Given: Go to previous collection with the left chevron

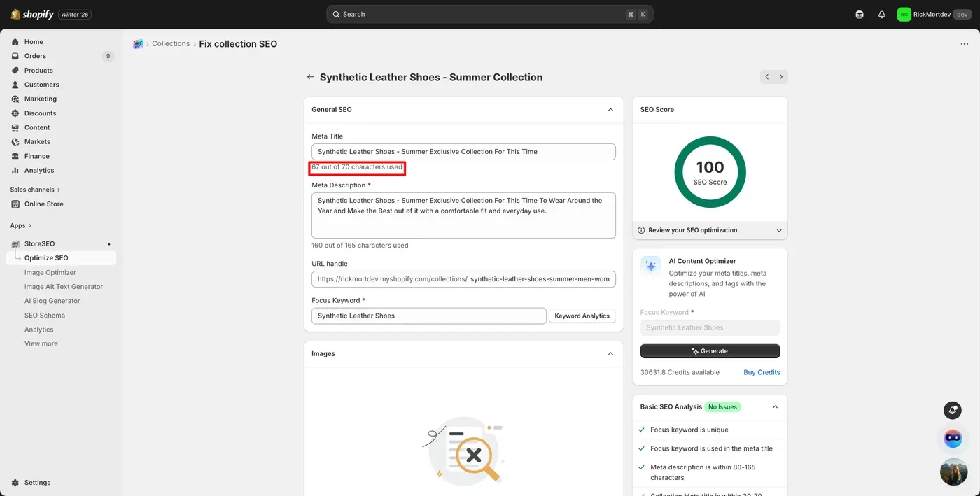Looking at the screenshot, I should pos(767,77).
